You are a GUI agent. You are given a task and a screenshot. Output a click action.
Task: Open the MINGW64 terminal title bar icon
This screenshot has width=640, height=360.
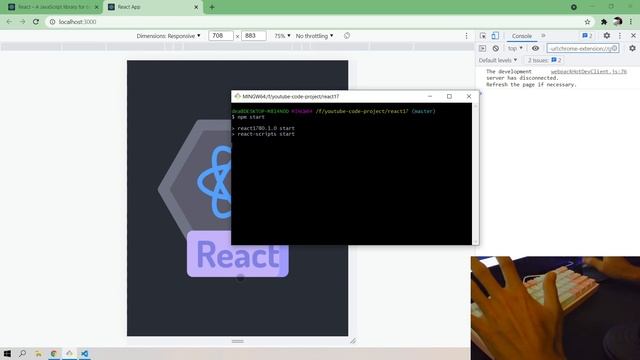point(237,96)
